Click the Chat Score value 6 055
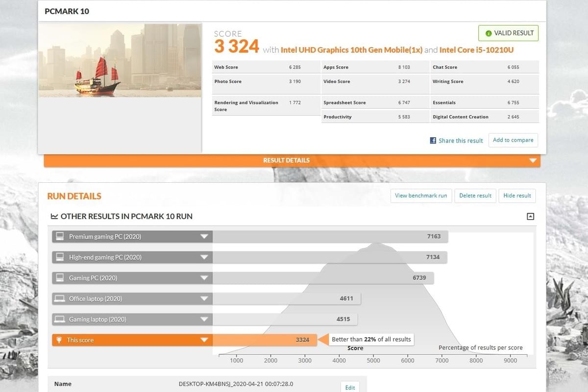 [513, 67]
